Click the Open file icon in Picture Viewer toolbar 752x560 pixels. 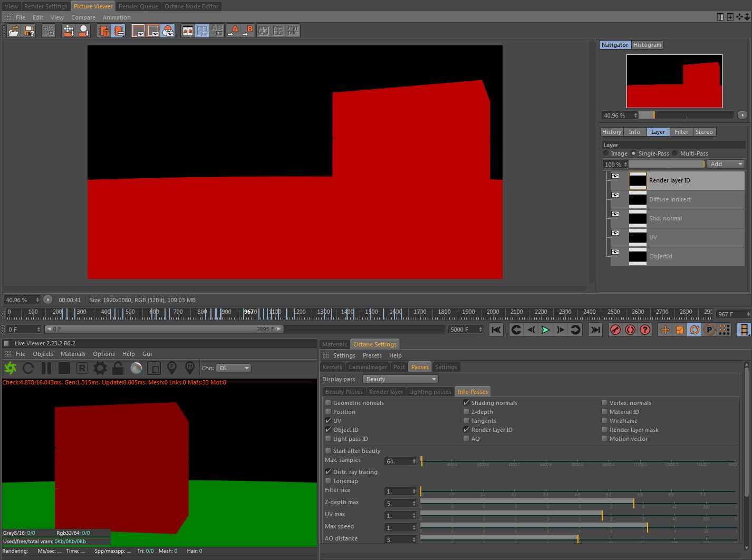click(x=13, y=31)
